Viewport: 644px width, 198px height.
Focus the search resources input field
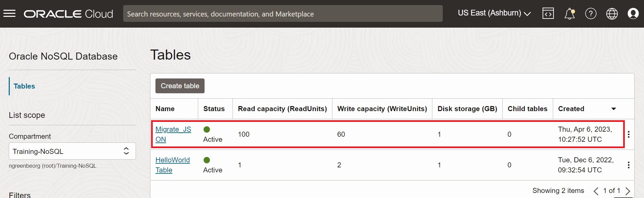(283, 14)
